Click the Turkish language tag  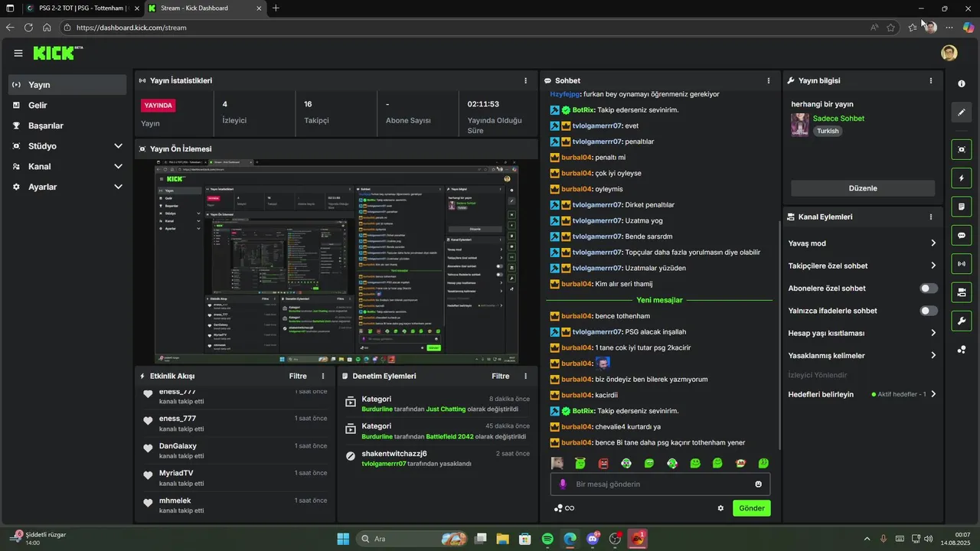828,131
